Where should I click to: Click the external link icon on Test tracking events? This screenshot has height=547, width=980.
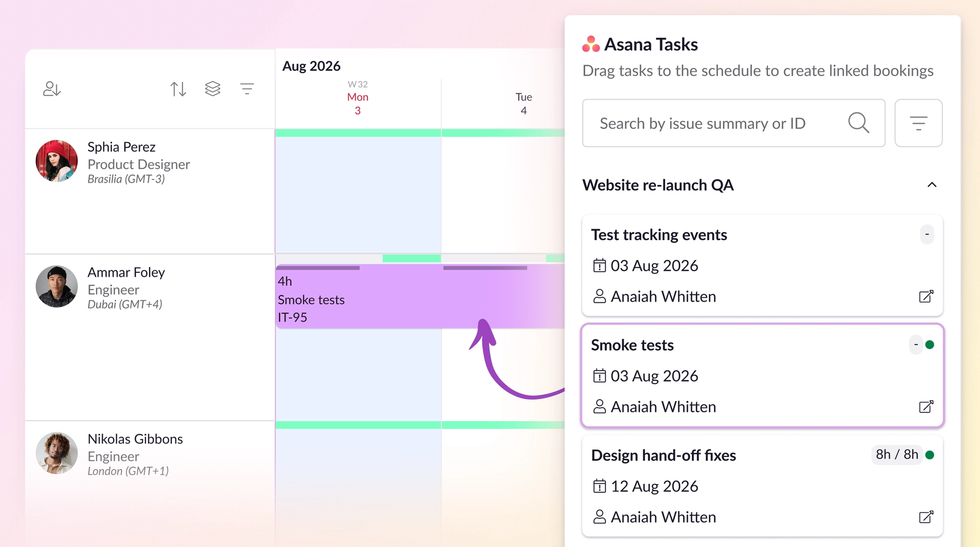[x=926, y=296]
